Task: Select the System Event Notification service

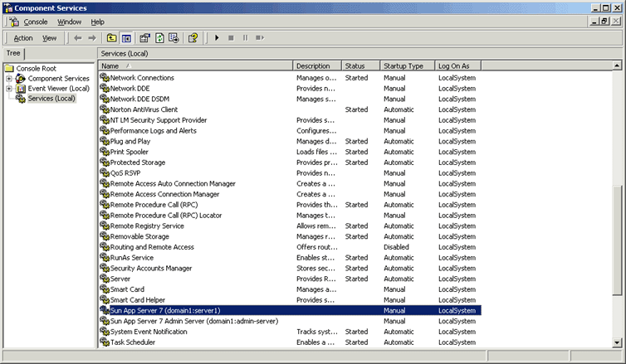Action: 149,332
